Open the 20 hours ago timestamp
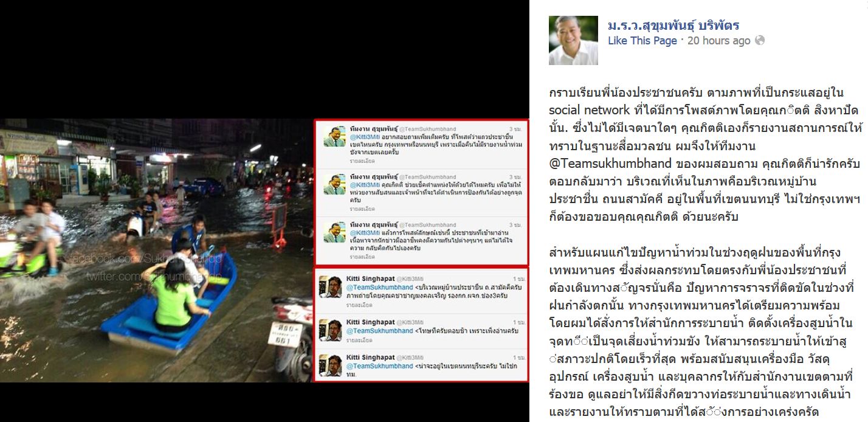The width and height of the screenshot is (868, 422). 719,41
